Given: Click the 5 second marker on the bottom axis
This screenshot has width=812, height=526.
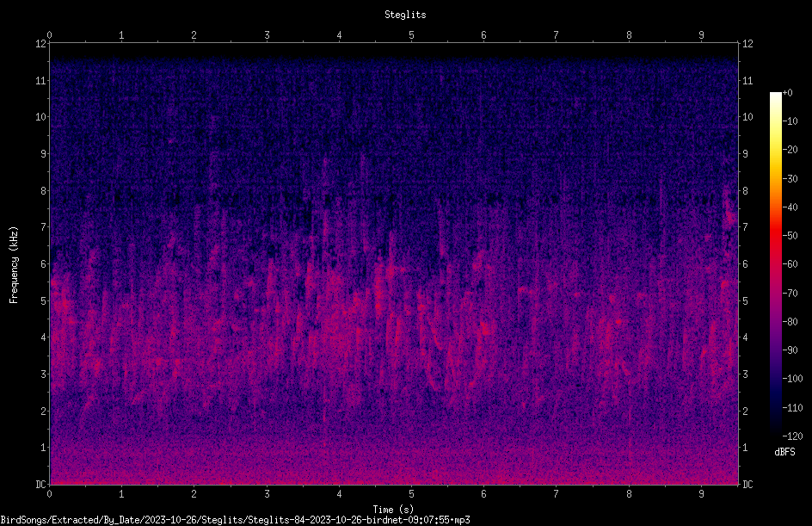Looking at the screenshot, I should tap(411, 494).
